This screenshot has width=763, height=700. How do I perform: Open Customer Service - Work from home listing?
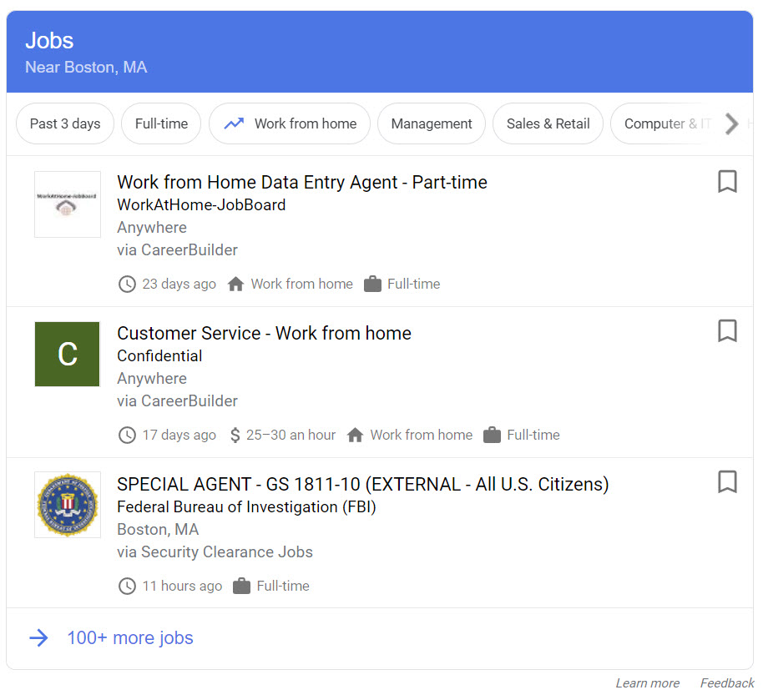coord(264,333)
